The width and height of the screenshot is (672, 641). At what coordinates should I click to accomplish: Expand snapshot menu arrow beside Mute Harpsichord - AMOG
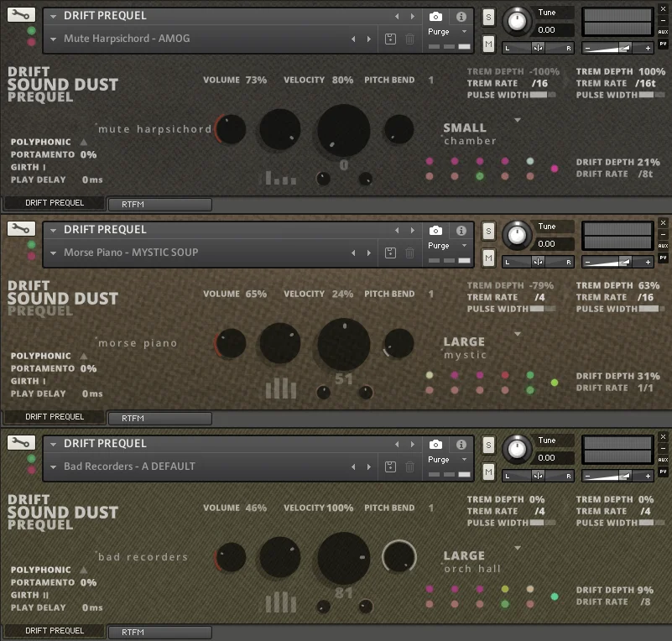(x=53, y=39)
